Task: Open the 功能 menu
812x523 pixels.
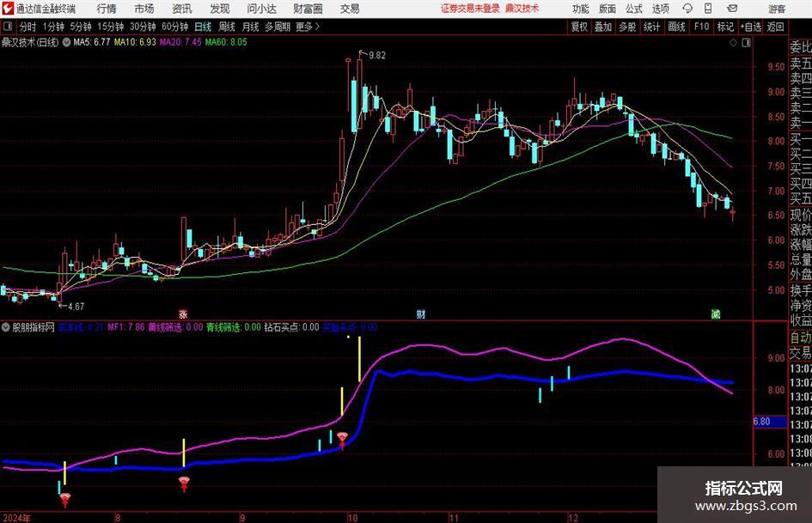Action: pos(581,9)
